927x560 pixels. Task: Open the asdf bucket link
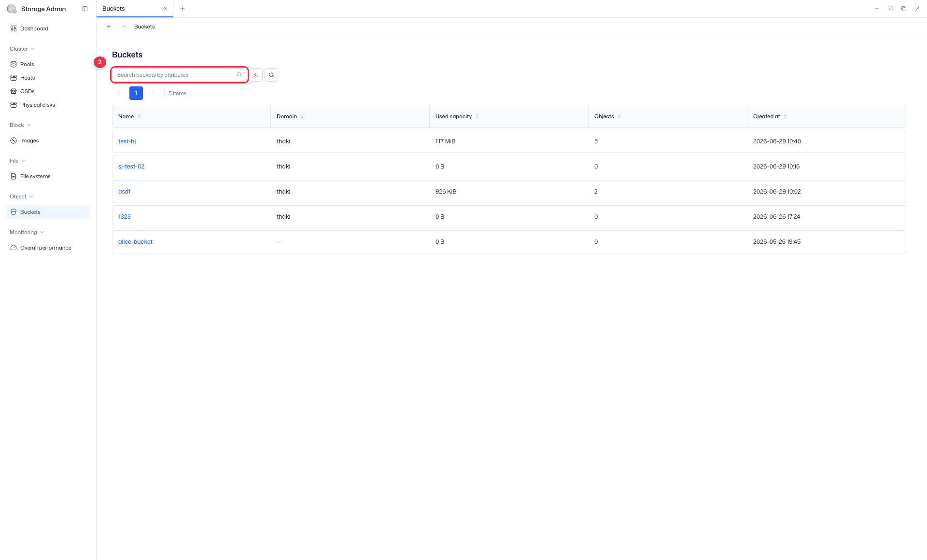coord(124,192)
